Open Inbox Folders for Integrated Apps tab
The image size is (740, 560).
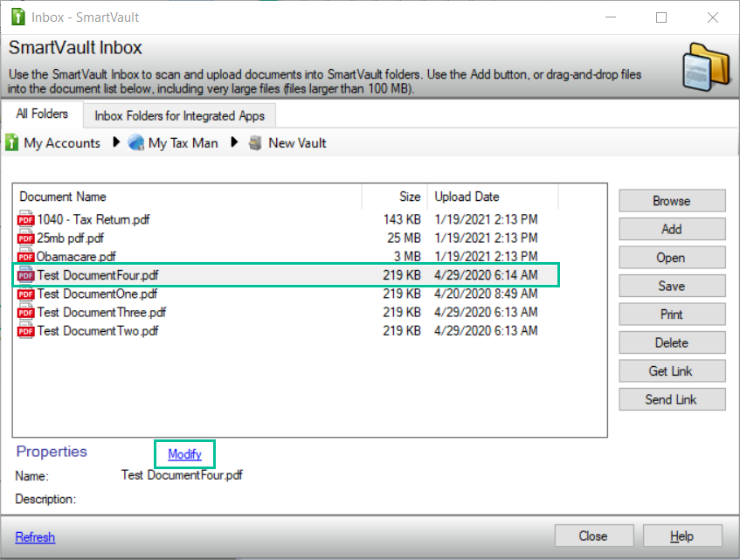coord(179,116)
